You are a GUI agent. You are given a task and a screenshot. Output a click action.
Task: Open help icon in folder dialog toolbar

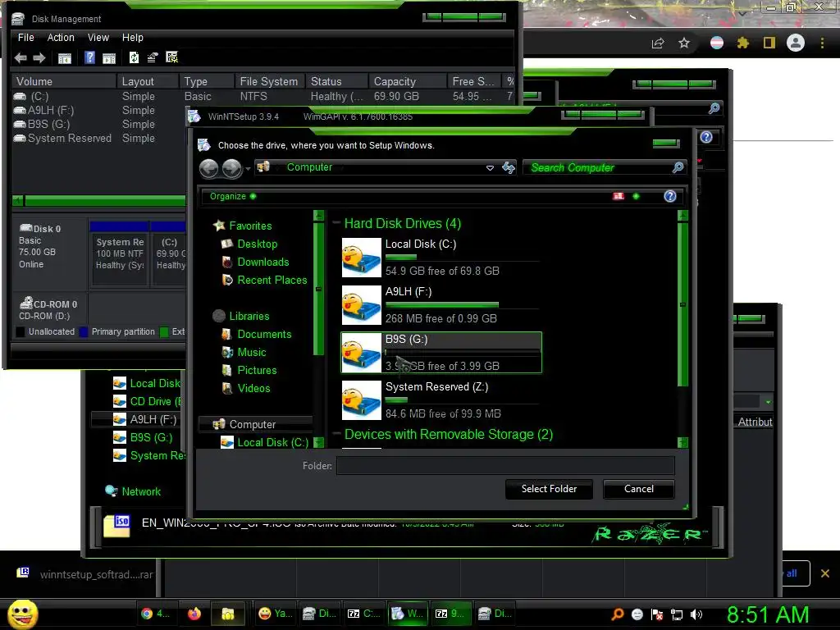(669, 196)
